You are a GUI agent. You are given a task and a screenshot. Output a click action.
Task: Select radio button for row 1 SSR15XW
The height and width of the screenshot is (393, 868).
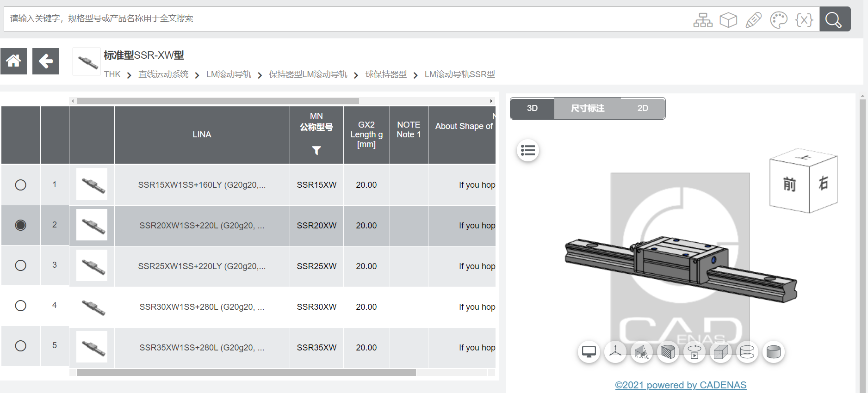pos(21,185)
